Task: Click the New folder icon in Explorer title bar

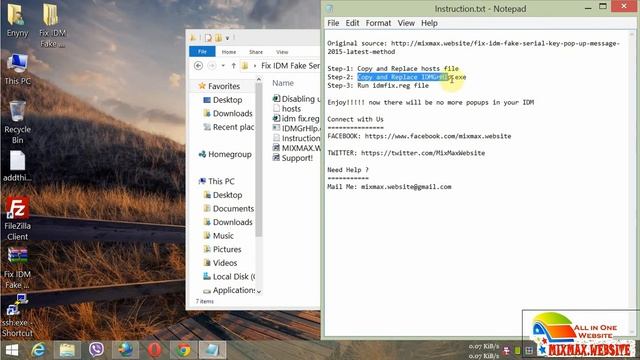Action: 218,38
